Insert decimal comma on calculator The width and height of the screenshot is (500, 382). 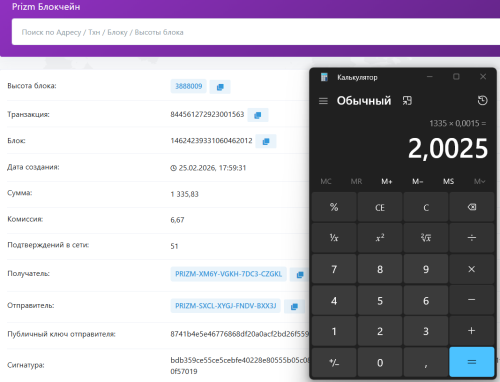426,362
